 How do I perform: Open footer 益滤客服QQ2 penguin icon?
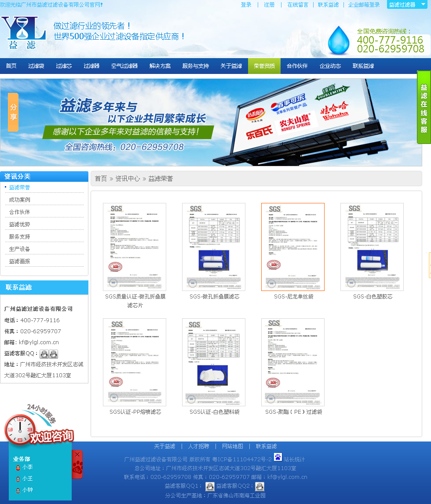click(x=260, y=486)
